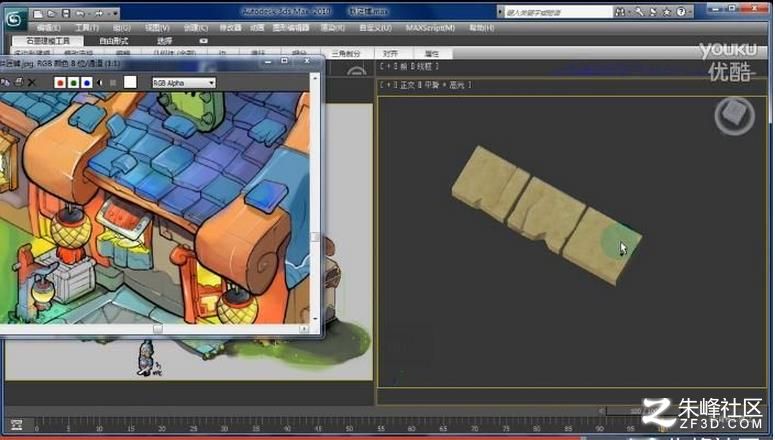Click the image window's vertical scrollbar up arrow

click(x=315, y=78)
